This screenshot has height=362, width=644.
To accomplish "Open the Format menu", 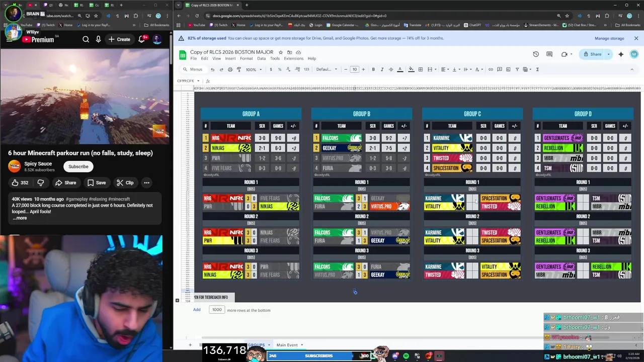I will (247, 58).
